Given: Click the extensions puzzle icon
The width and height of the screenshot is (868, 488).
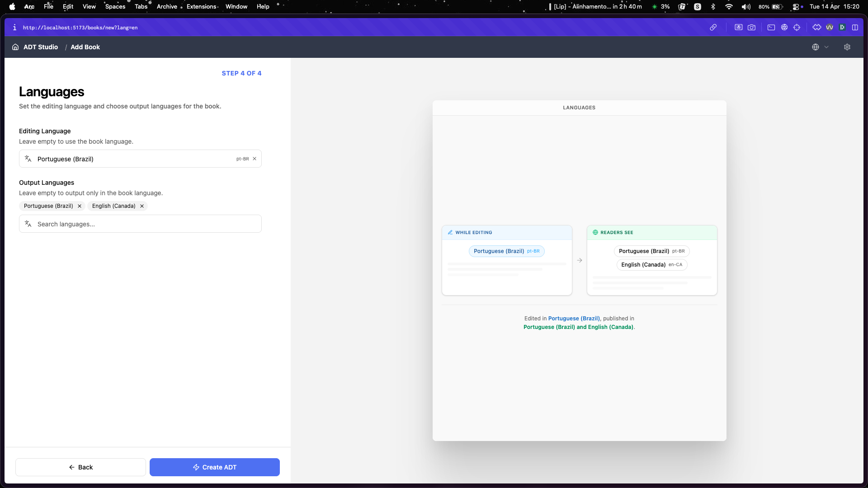Looking at the screenshot, I should pyautogui.click(x=816, y=28).
